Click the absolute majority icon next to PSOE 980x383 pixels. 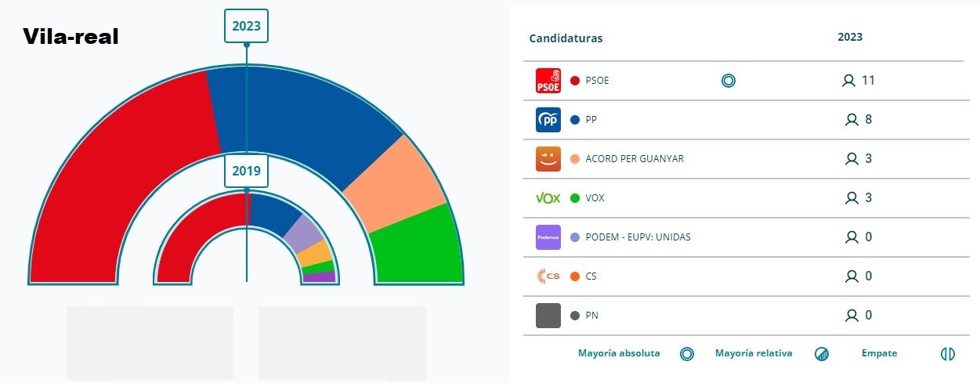[x=729, y=81]
